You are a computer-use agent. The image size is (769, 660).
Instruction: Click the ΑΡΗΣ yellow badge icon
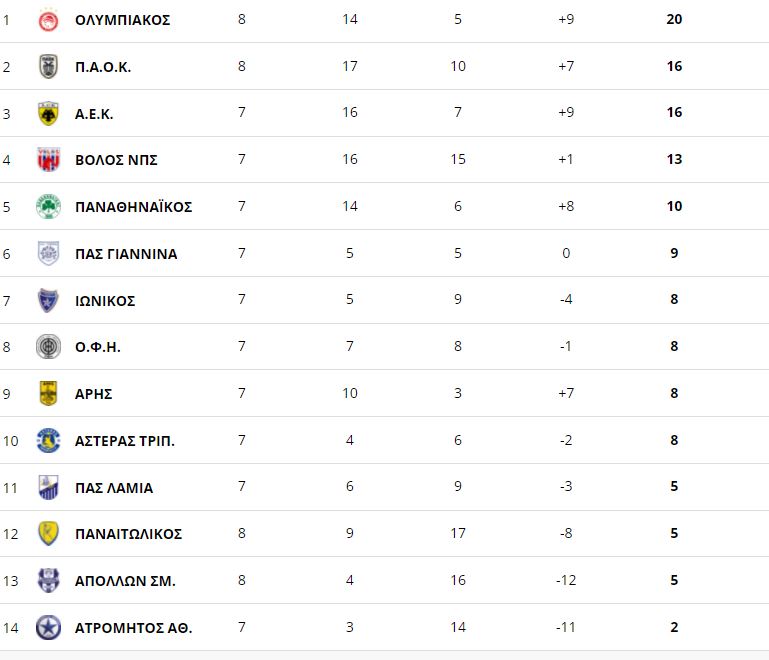tap(48, 394)
